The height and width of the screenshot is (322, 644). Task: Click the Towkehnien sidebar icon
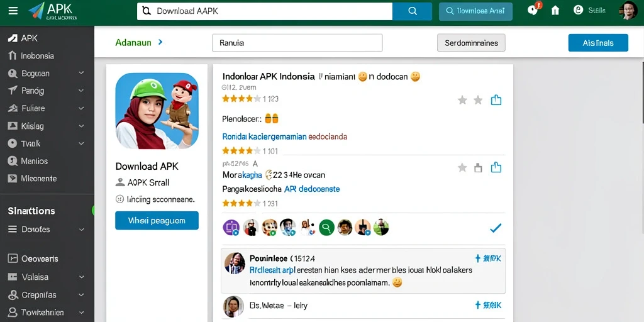point(13,312)
